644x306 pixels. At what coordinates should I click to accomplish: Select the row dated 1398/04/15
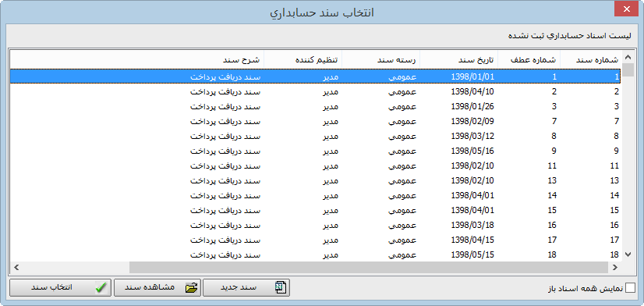click(x=316, y=240)
